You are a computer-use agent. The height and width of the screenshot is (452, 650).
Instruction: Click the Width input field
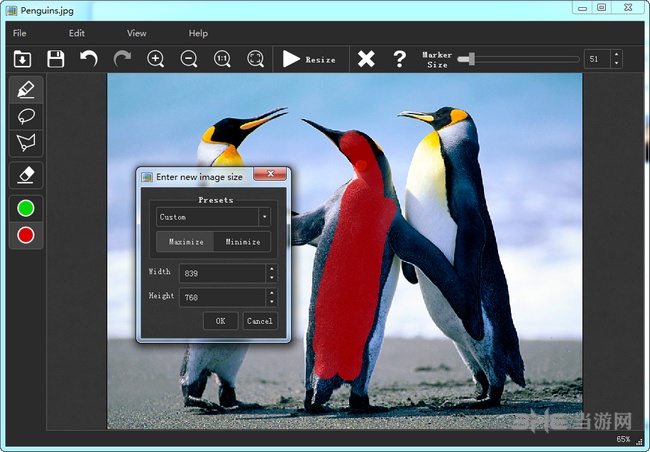point(221,272)
